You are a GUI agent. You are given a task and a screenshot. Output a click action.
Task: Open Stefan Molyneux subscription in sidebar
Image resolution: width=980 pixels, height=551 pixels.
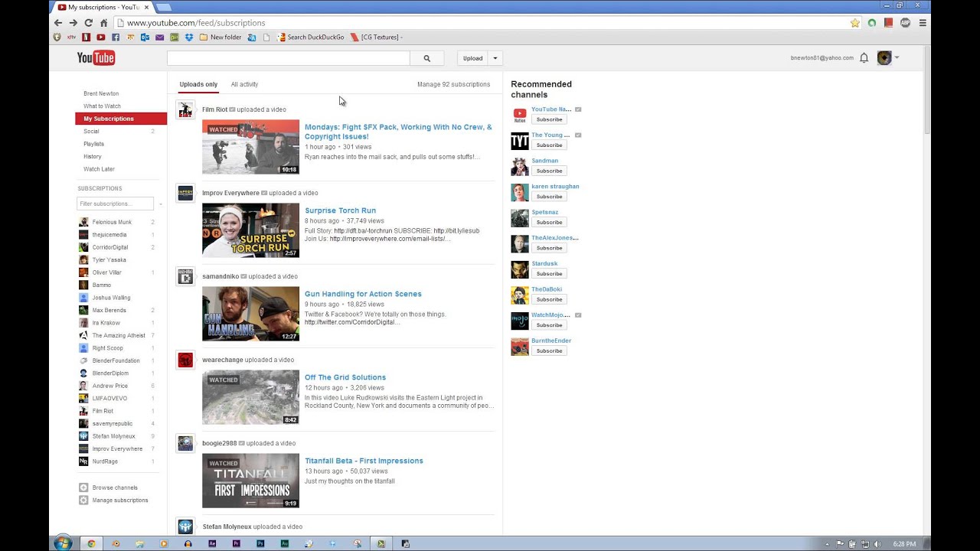coord(113,436)
